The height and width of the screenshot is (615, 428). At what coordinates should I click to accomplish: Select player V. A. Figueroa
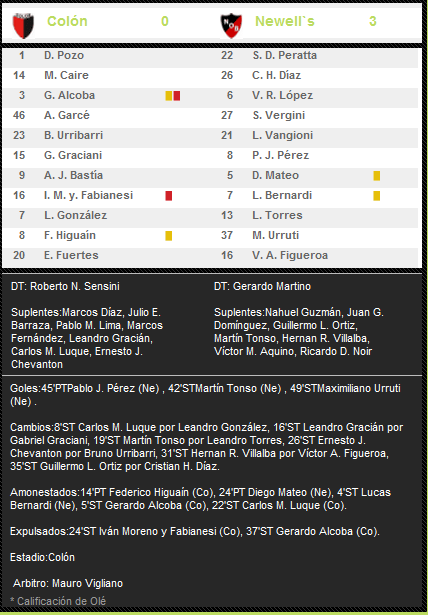(290, 255)
